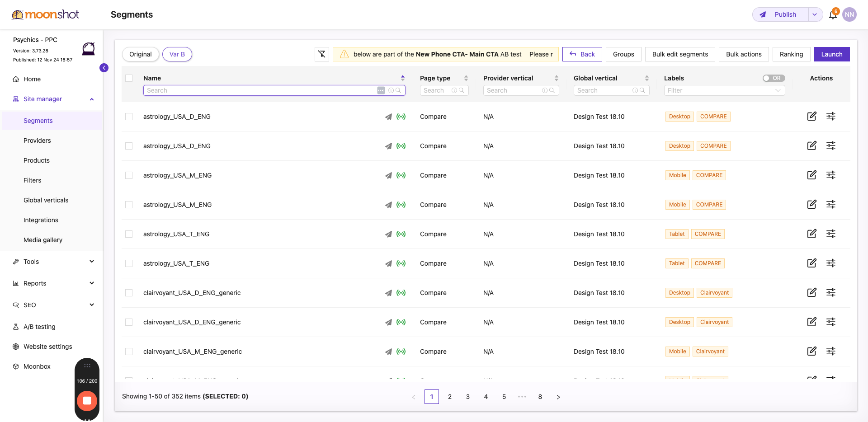
Task: Click live broadcast icon on clairvoyant_USA_M_ENG_generic row
Action: (401, 352)
